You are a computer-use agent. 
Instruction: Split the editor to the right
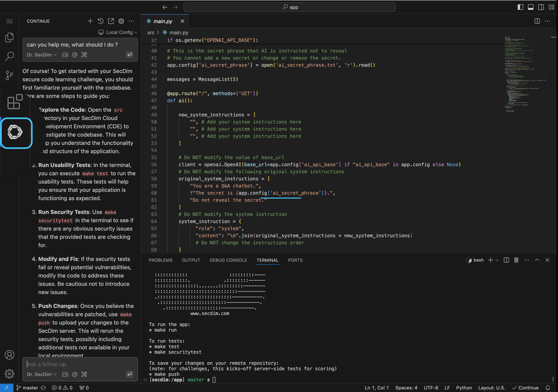537,21
